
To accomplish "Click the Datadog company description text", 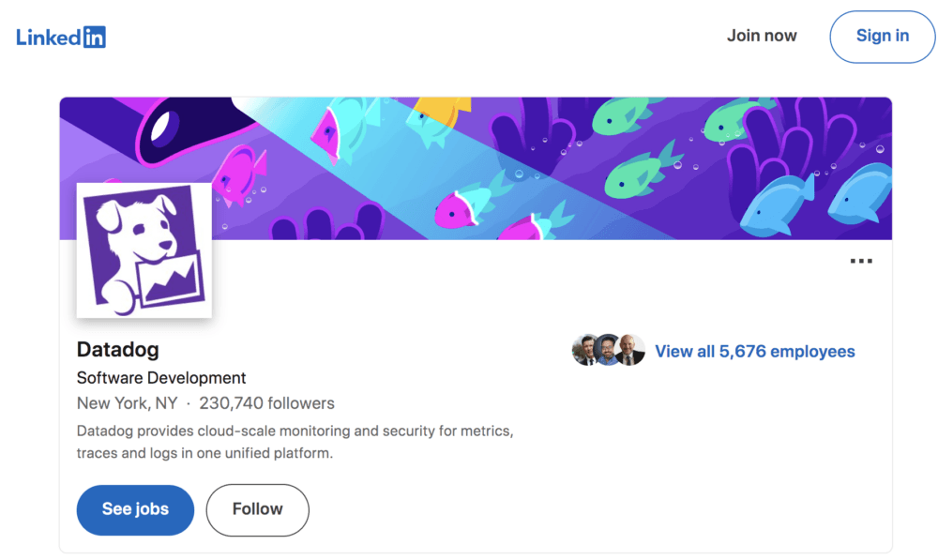I will [295, 442].
